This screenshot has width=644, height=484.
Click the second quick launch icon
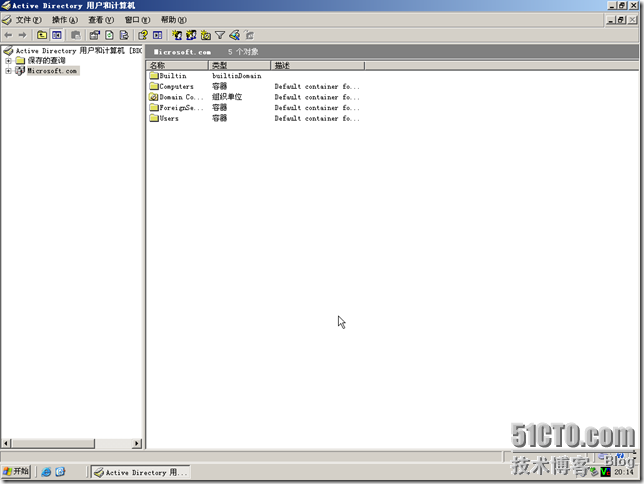coord(60,472)
